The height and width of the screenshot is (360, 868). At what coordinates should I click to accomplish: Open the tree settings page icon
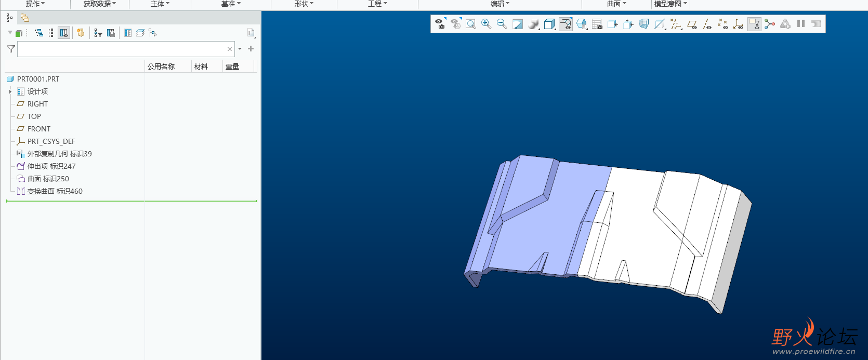tap(251, 33)
